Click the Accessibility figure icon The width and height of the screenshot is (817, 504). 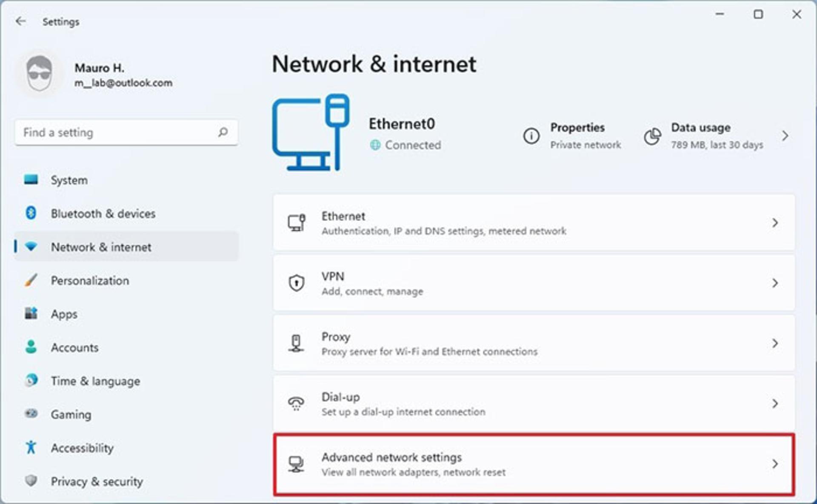point(31,447)
